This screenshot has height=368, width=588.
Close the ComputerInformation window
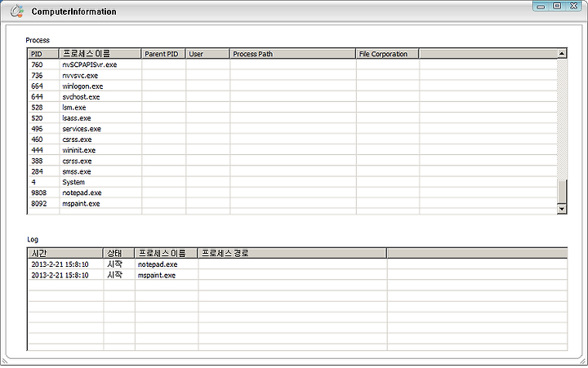pyautogui.click(x=574, y=6)
